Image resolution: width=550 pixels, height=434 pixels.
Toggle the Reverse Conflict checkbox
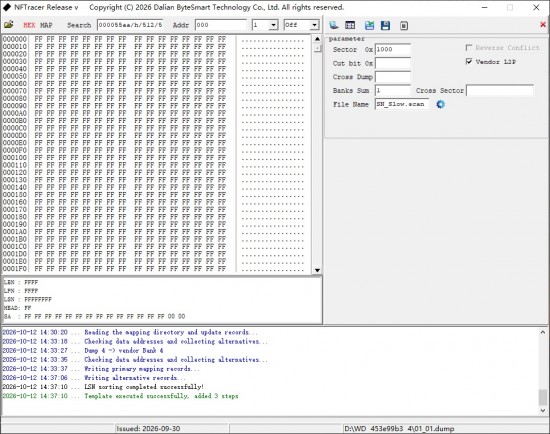(x=469, y=47)
